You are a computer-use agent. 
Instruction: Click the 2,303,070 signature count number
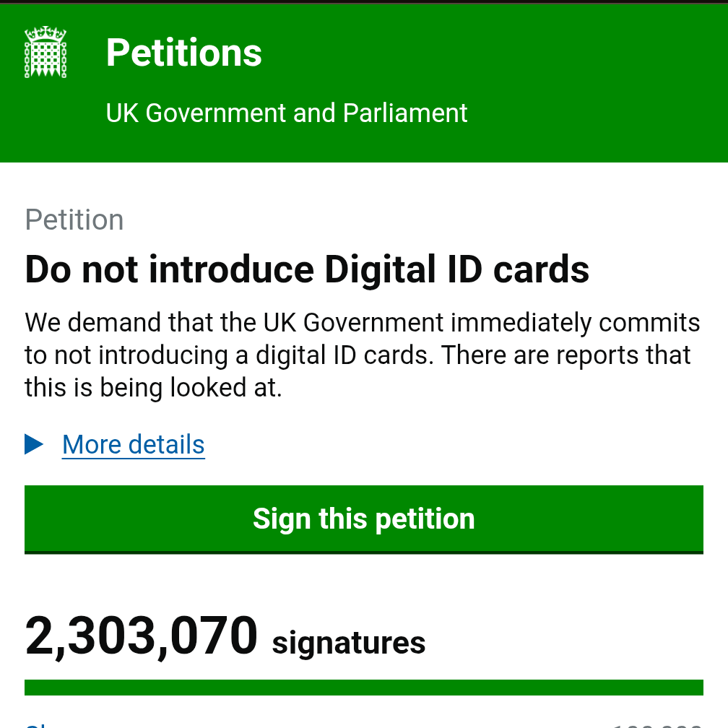(x=142, y=637)
